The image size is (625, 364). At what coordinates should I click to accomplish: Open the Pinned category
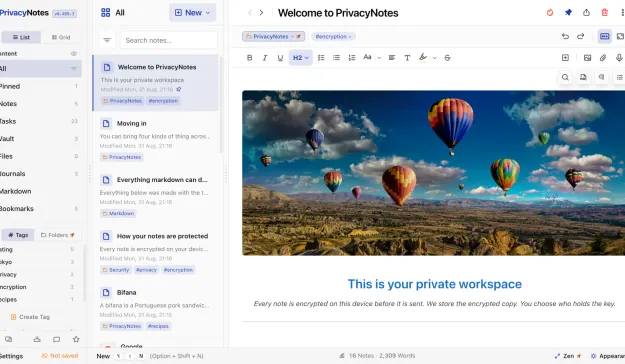pos(39,86)
